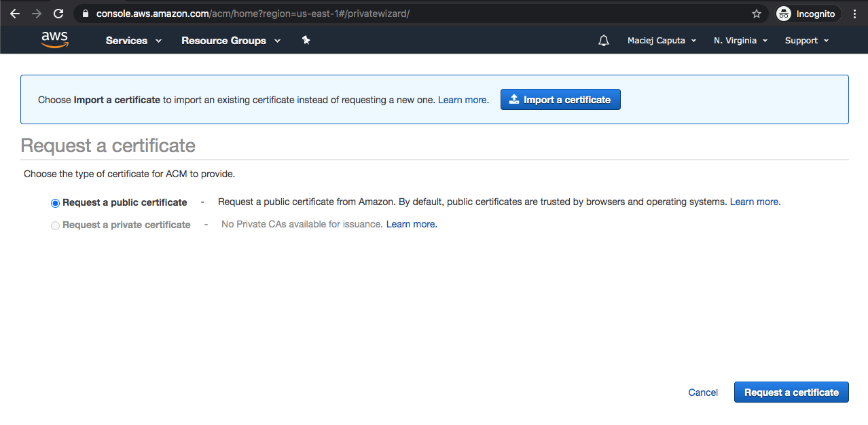Click the Import a certificate button
868x425 pixels.
pyautogui.click(x=560, y=100)
